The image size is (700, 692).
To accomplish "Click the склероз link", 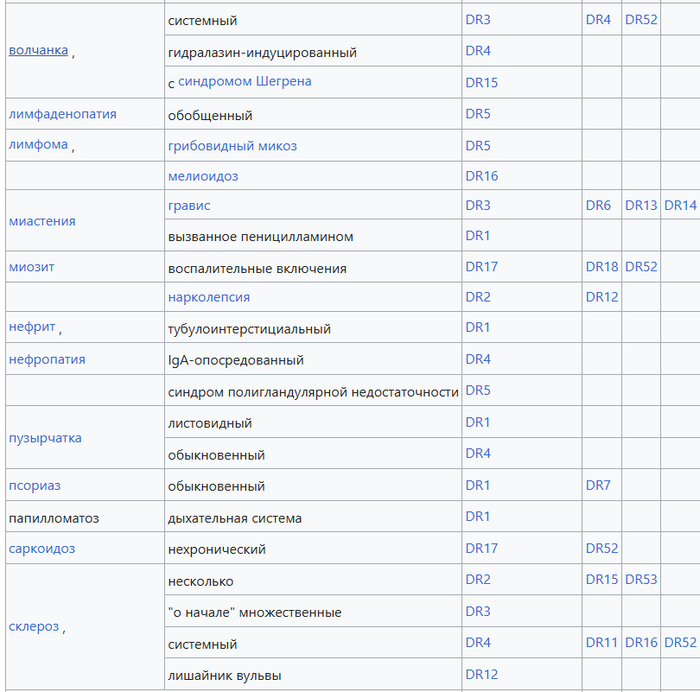I will tap(34, 627).
